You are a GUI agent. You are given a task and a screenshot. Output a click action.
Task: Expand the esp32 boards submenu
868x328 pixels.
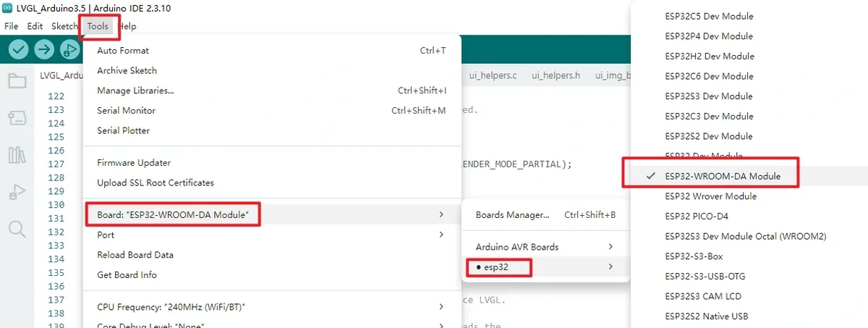(x=546, y=267)
